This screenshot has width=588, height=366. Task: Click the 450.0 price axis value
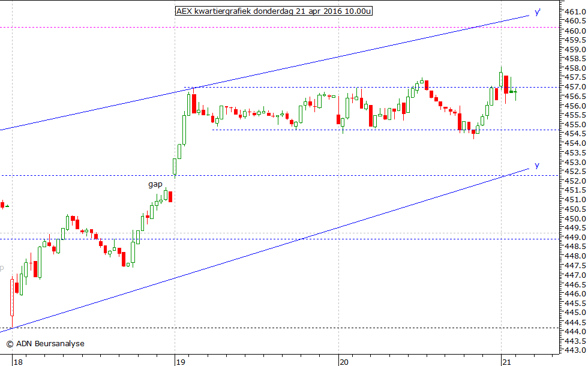pyautogui.click(x=575, y=218)
